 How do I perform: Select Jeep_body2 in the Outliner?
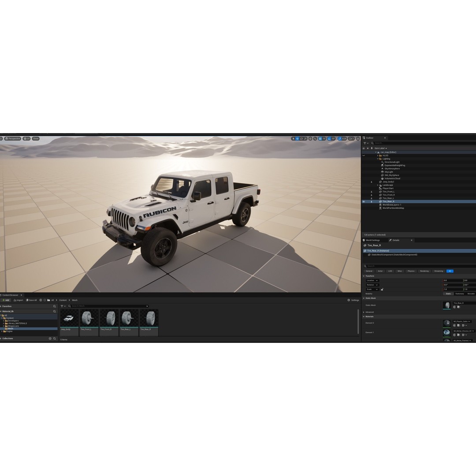[x=388, y=182]
